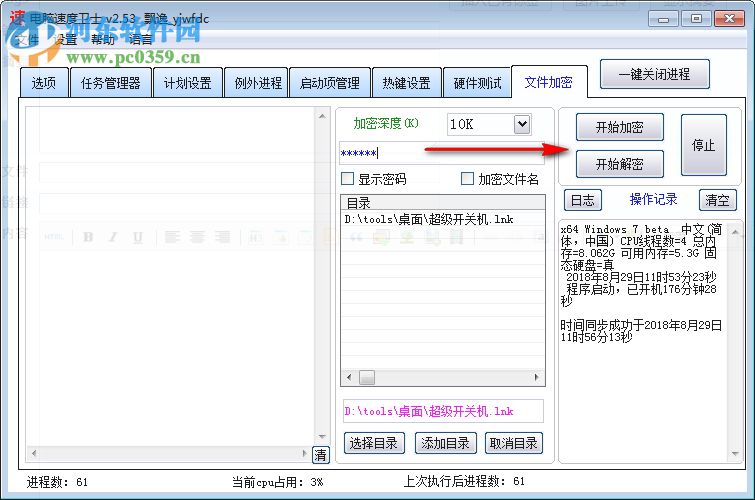
Task: Click the 取消目录 button
Action: pyautogui.click(x=514, y=443)
